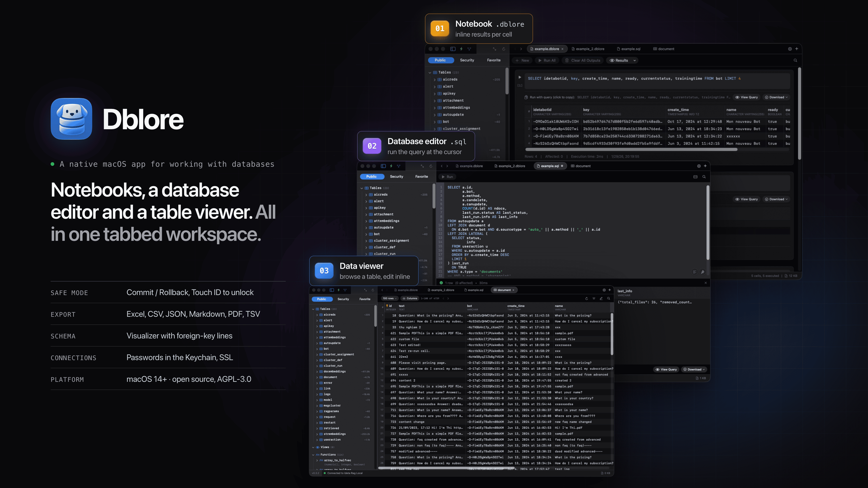Image resolution: width=868 pixels, height=488 pixels.
Task: Add new tab in Notebook window
Action: (797, 49)
